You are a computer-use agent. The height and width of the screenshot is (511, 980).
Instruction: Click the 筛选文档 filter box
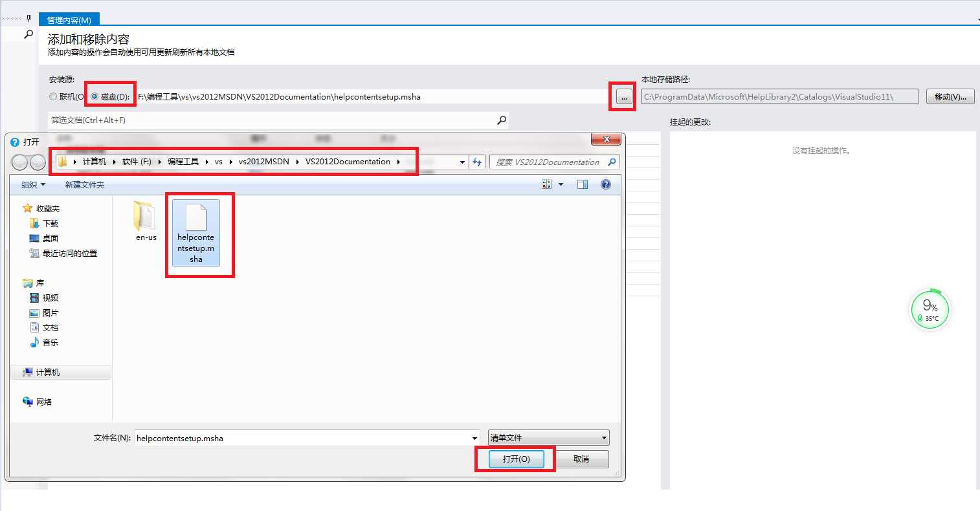coord(272,120)
